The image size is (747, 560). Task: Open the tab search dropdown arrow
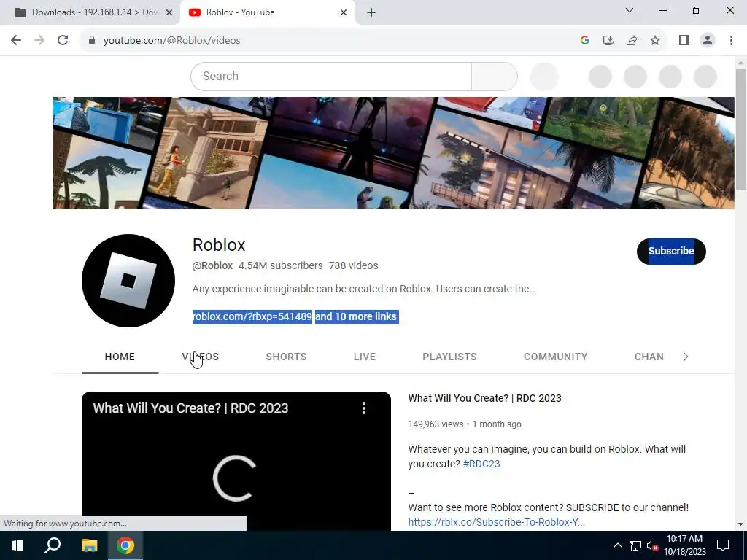coord(630,10)
